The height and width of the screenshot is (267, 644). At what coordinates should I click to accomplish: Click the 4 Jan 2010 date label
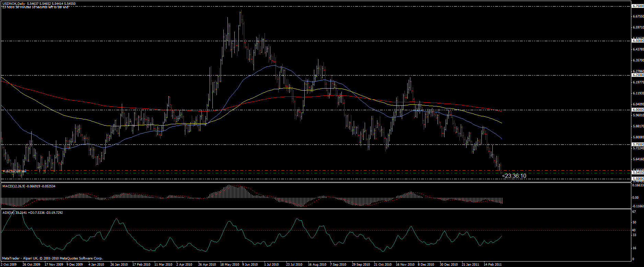coord(96,265)
